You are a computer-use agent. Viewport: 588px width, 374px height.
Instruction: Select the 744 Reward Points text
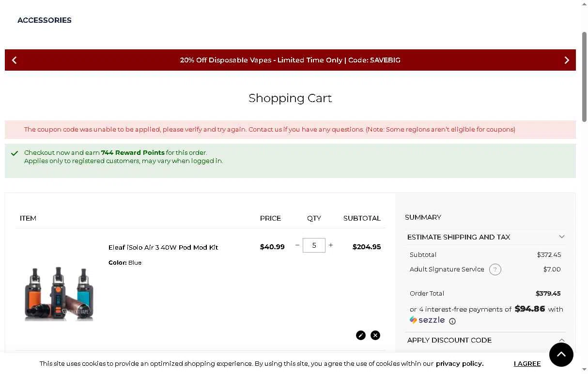133,152
